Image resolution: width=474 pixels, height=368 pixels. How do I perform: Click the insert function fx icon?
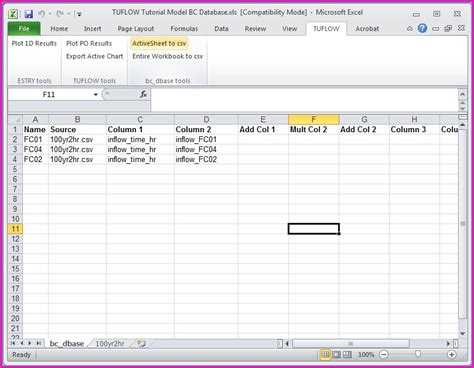click(143, 95)
